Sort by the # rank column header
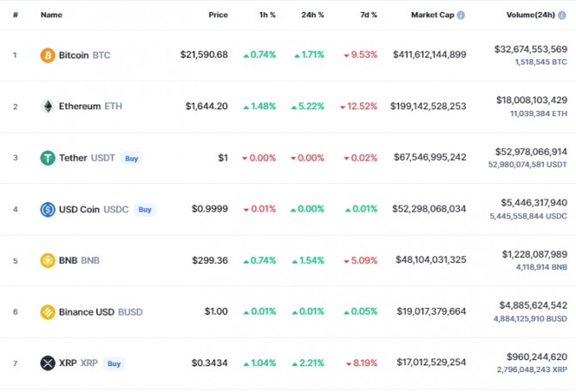576x392 pixels. (x=15, y=15)
